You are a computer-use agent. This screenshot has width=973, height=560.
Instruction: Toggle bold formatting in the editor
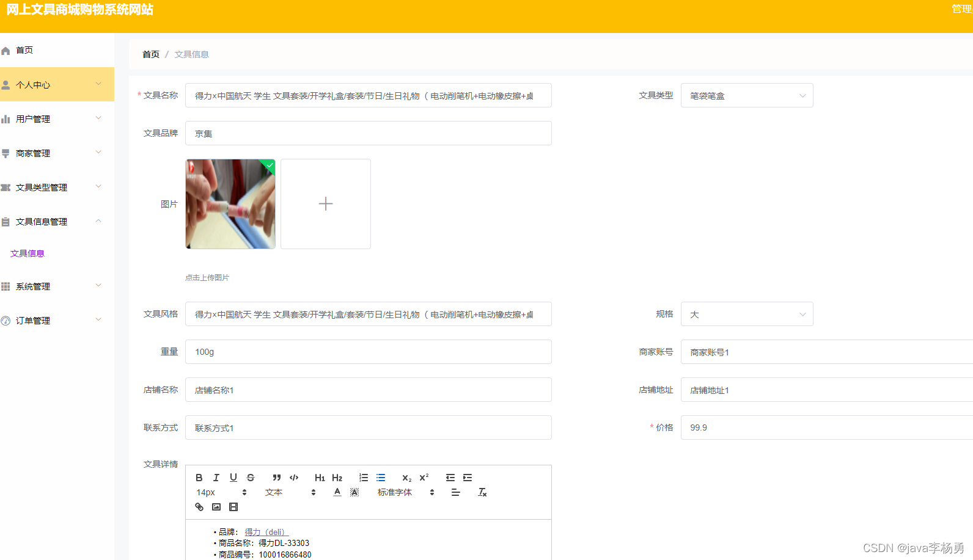199,478
